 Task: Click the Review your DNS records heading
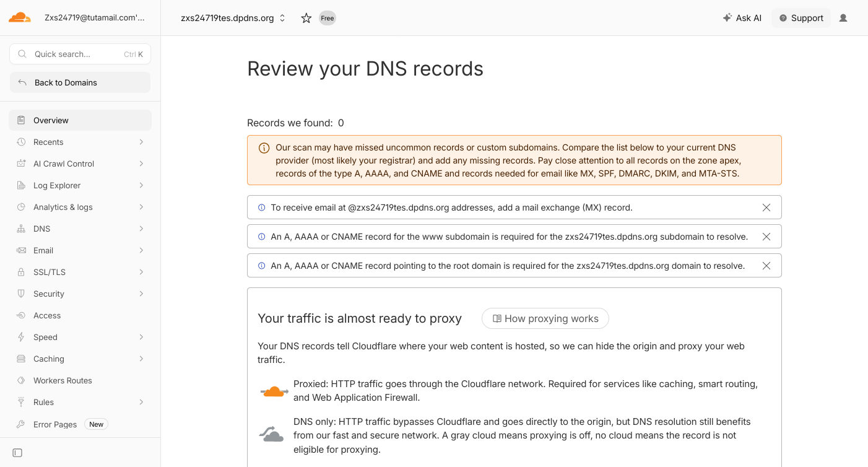[x=365, y=69]
